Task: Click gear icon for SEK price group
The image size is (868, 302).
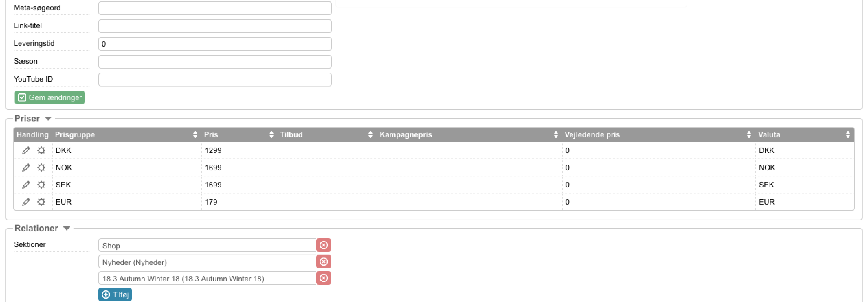Action: point(41,184)
